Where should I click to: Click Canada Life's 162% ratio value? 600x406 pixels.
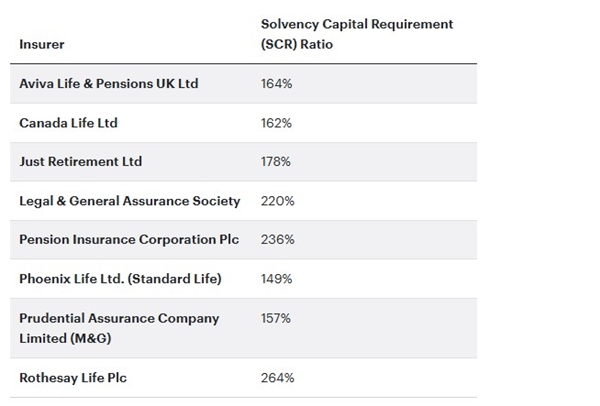tap(276, 123)
